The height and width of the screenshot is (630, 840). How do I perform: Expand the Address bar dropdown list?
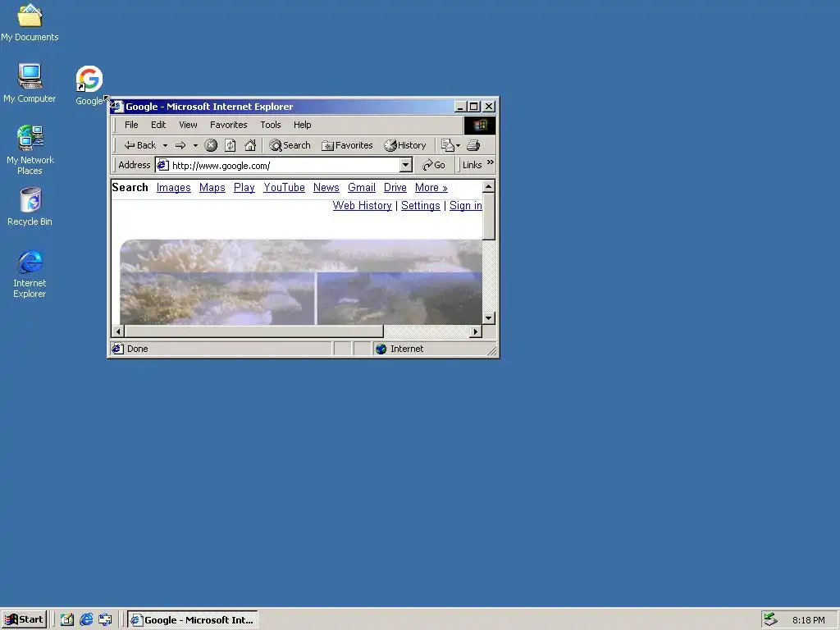[405, 165]
